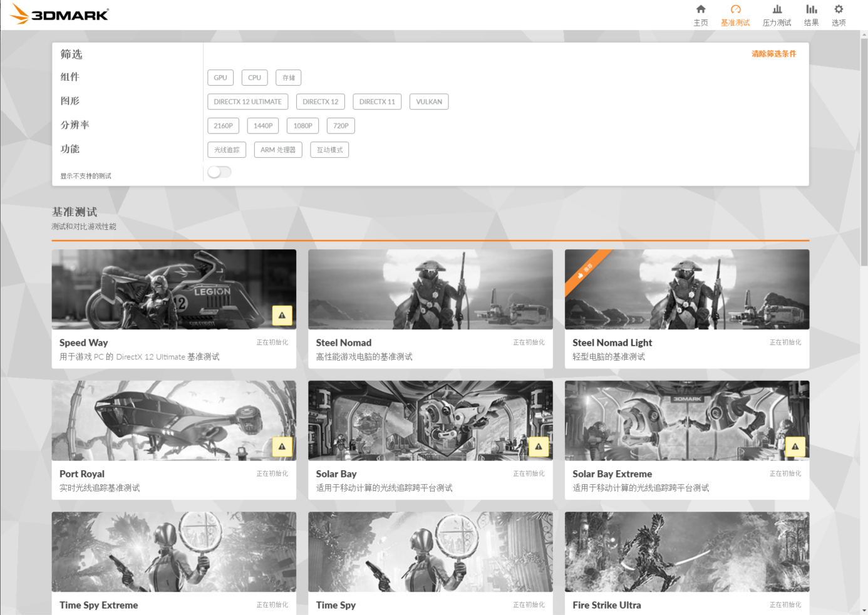This screenshot has height=615, width=868.
Task: Click the warning icon on Solar Bay
Action: pyautogui.click(x=539, y=447)
